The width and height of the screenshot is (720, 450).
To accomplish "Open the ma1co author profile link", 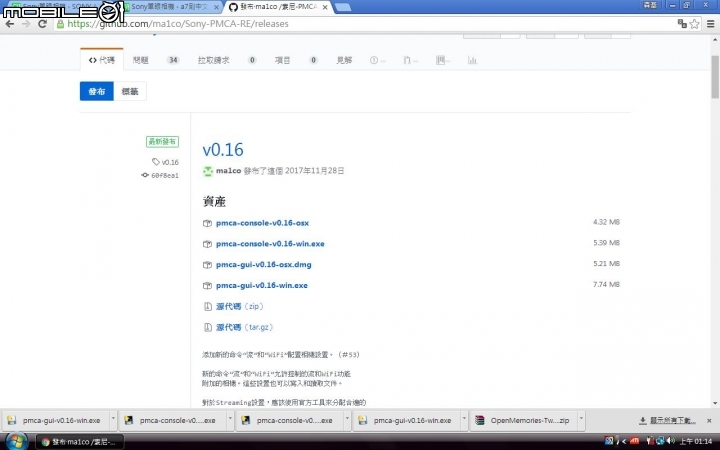I will 228,171.
